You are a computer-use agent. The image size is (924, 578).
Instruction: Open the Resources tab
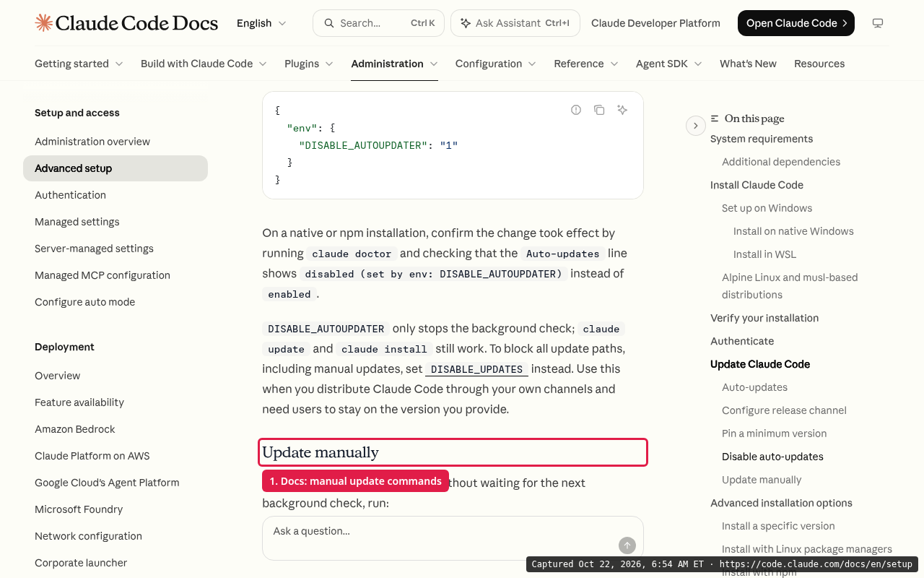point(819,64)
